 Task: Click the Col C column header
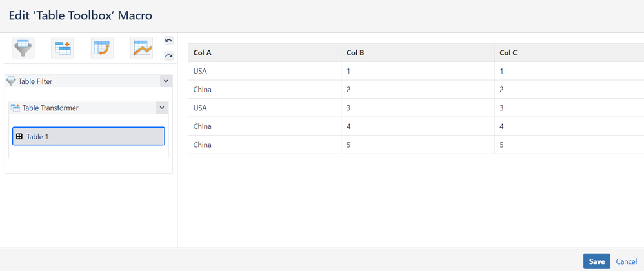508,52
